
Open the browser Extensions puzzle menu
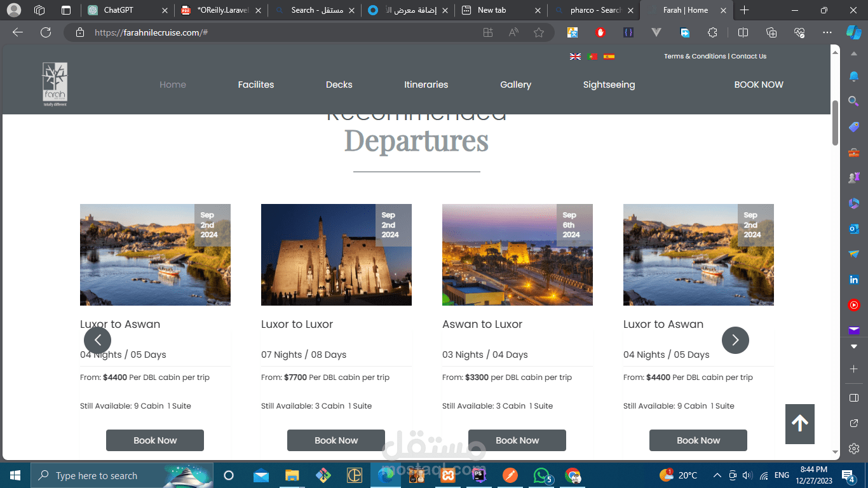(712, 32)
